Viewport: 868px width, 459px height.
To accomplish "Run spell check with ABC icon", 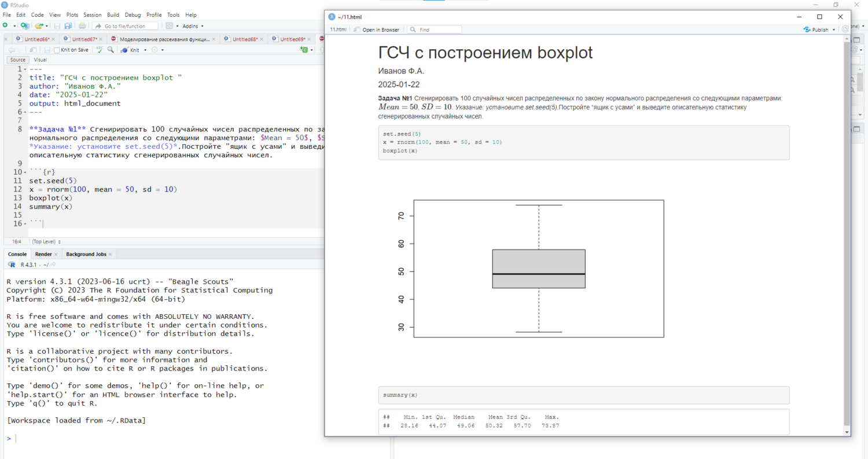I will [100, 50].
